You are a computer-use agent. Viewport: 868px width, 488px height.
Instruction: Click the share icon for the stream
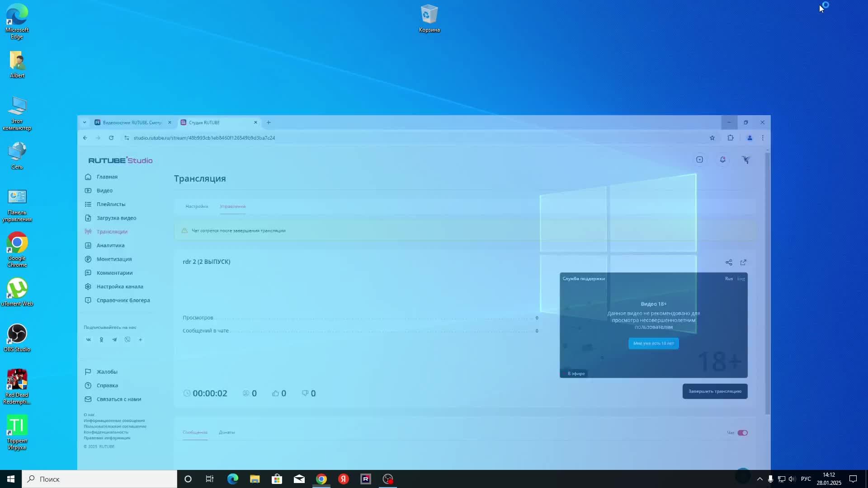tap(728, 263)
